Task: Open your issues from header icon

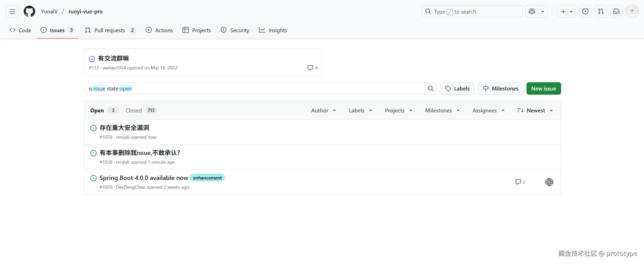Action: (585, 12)
